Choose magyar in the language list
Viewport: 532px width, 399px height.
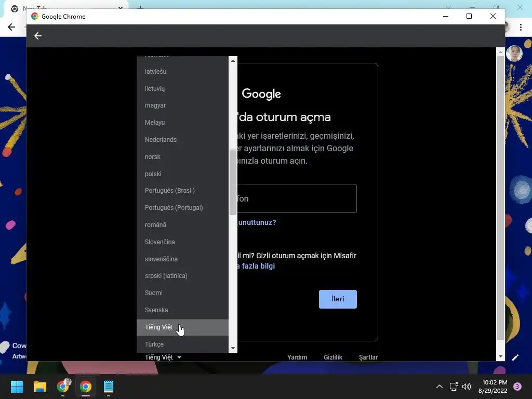[x=182, y=105]
